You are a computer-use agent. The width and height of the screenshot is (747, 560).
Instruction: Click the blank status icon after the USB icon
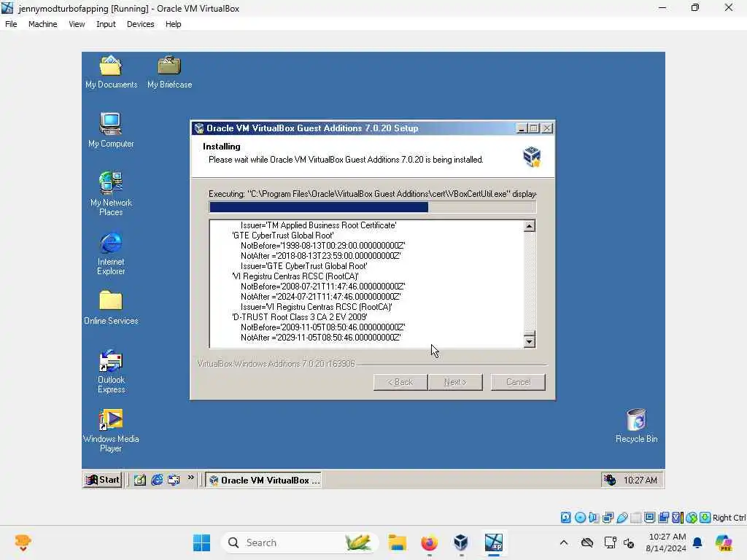tap(635, 518)
